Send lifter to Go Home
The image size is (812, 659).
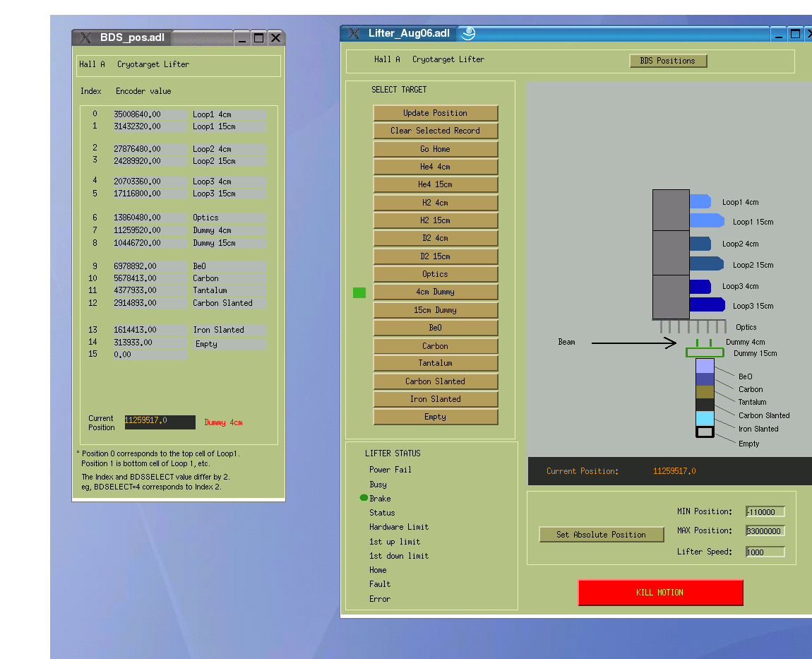click(436, 149)
